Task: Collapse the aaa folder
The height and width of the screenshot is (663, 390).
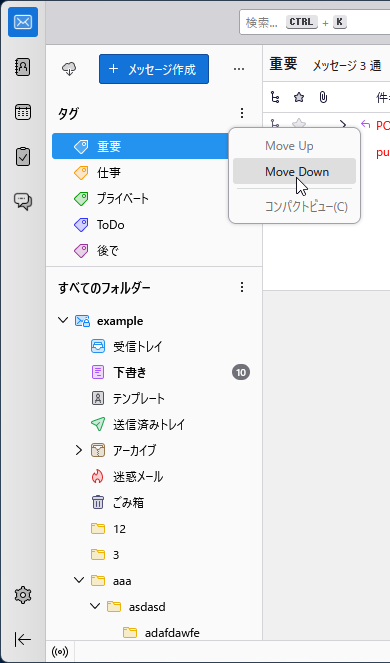Action: click(x=79, y=581)
